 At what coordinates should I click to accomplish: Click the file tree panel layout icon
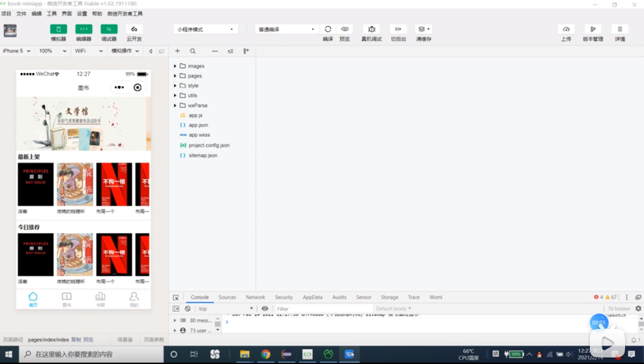[246, 51]
